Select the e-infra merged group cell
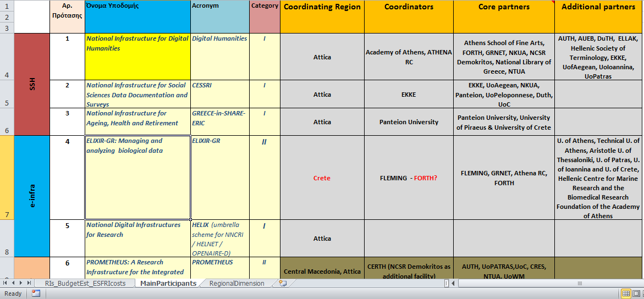 (32, 196)
